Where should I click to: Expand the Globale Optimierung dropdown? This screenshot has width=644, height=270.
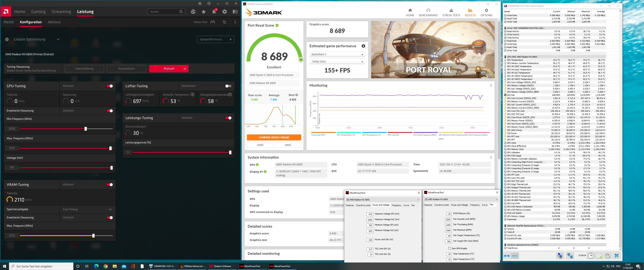coord(58,39)
